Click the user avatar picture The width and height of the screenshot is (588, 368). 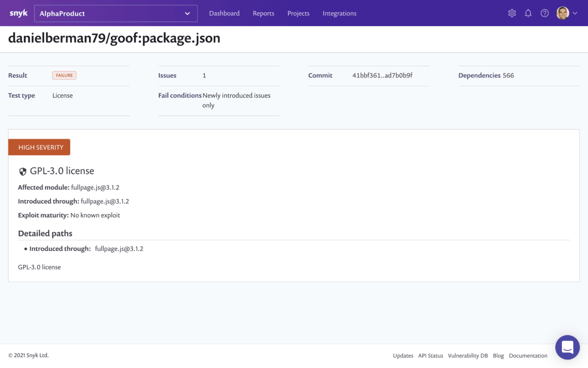[x=562, y=13]
